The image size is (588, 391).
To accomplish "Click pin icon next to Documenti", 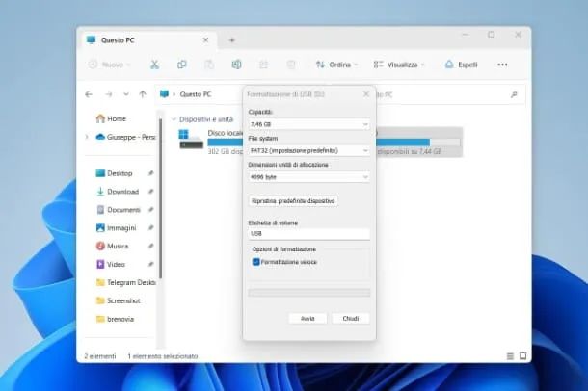I will [x=150, y=210].
